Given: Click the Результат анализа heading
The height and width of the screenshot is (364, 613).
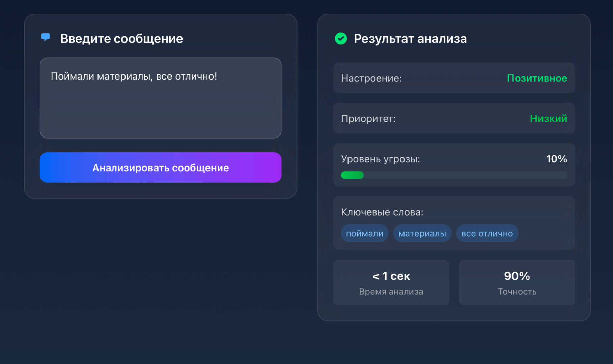Looking at the screenshot, I should pos(410,39).
